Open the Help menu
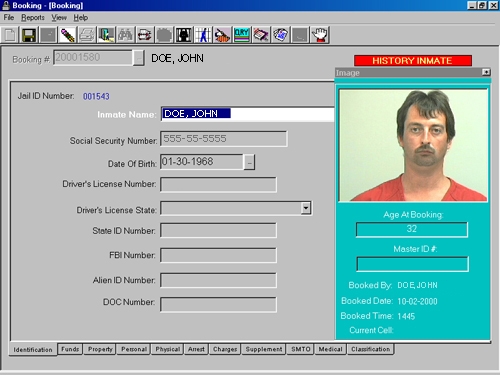Viewport: 500px width, 375px height. (x=81, y=18)
